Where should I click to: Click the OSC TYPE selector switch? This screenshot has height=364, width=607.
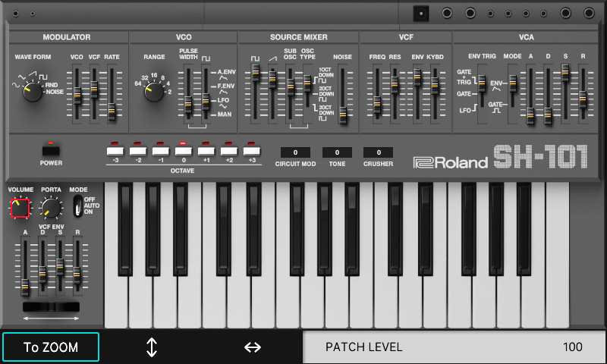click(307, 83)
